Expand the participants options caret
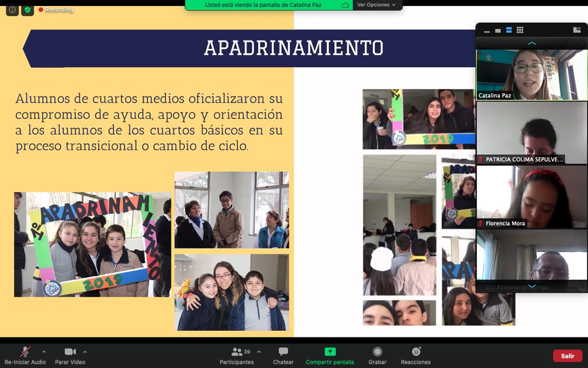The height and width of the screenshot is (368, 588). coord(259,352)
